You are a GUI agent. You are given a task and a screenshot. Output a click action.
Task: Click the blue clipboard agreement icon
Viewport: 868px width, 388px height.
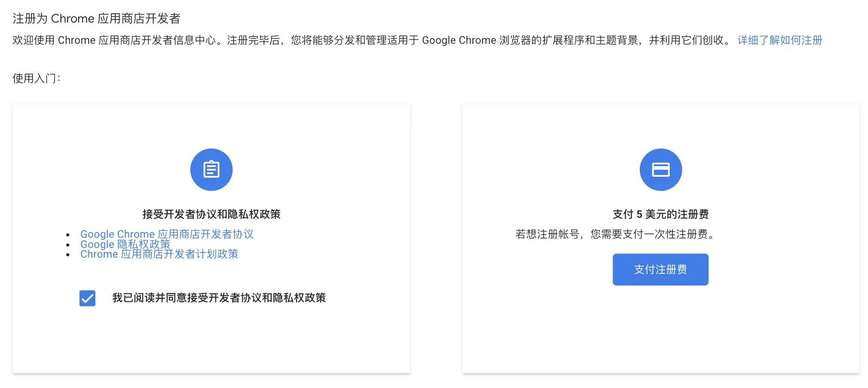[211, 169]
